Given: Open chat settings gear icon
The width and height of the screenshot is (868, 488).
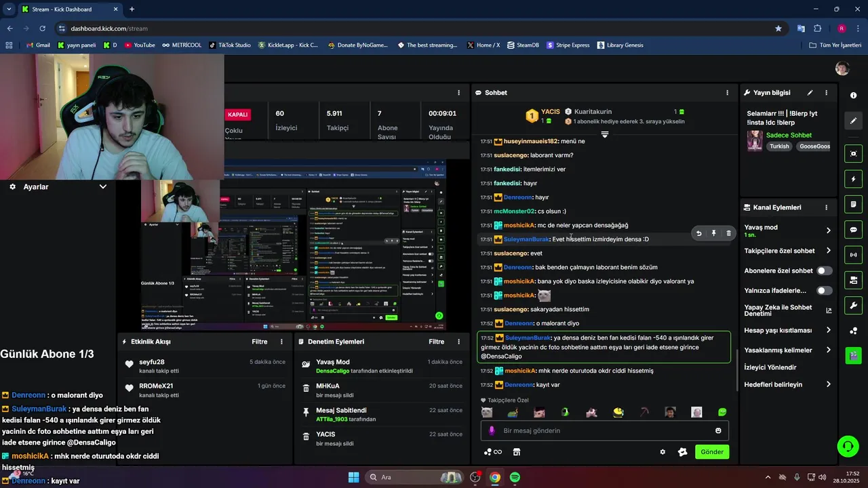Looking at the screenshot, I should pyautogui.click(x=663, y=452).
